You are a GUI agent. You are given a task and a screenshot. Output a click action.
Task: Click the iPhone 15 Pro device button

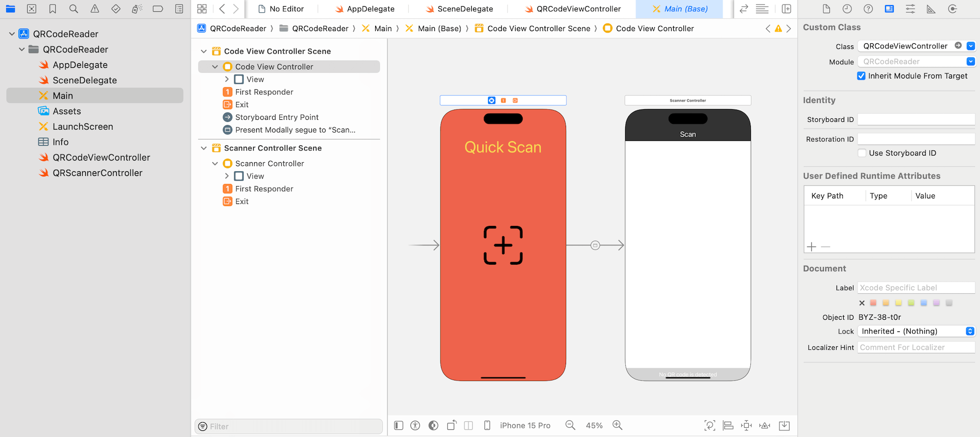click(x=525, y=425)
